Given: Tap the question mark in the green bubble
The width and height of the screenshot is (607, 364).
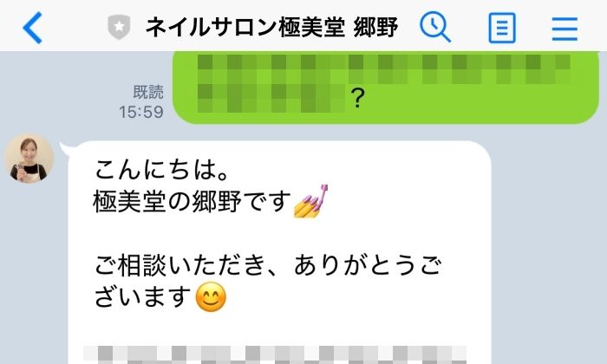Looking at the screenshot, I should (357, 98).
